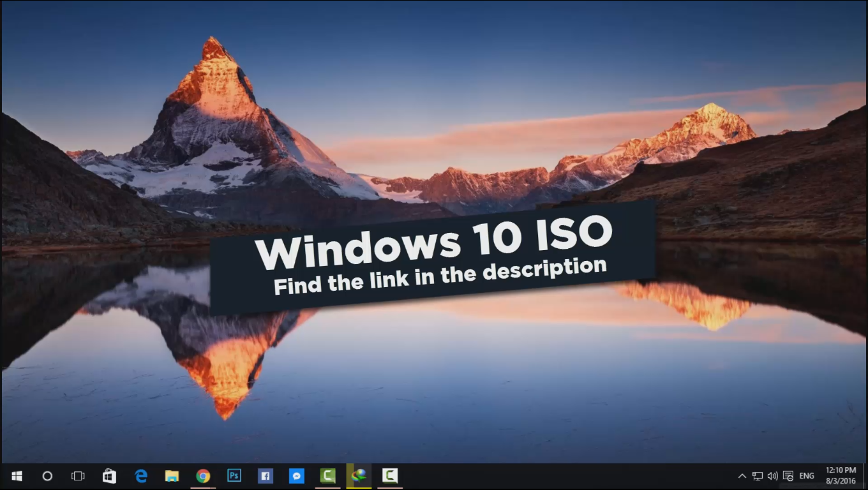Open Facebook Messenger from the taskbar
The height and width of the screenshot is (490, 868).
click(296, 475)
